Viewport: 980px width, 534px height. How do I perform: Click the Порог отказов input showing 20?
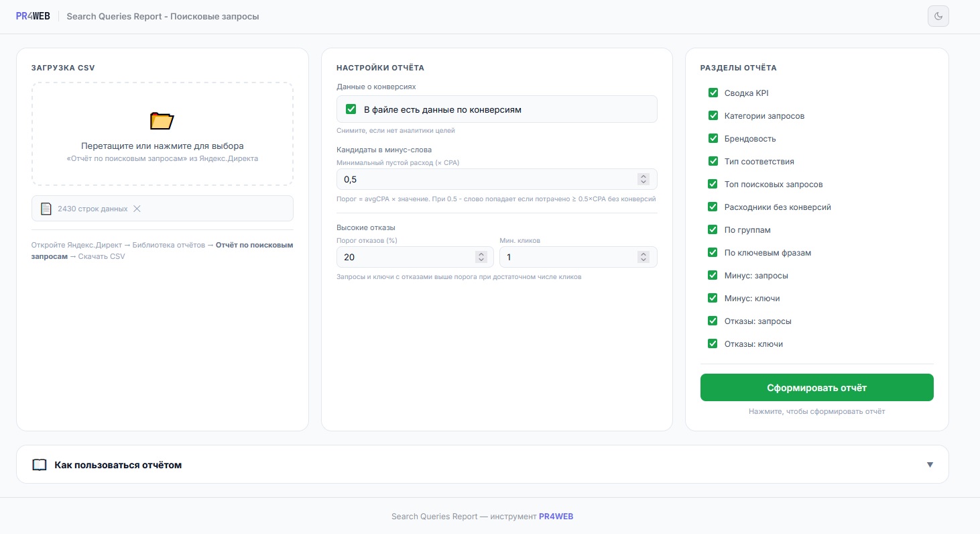pyautogui.click(x=415, y=257)
